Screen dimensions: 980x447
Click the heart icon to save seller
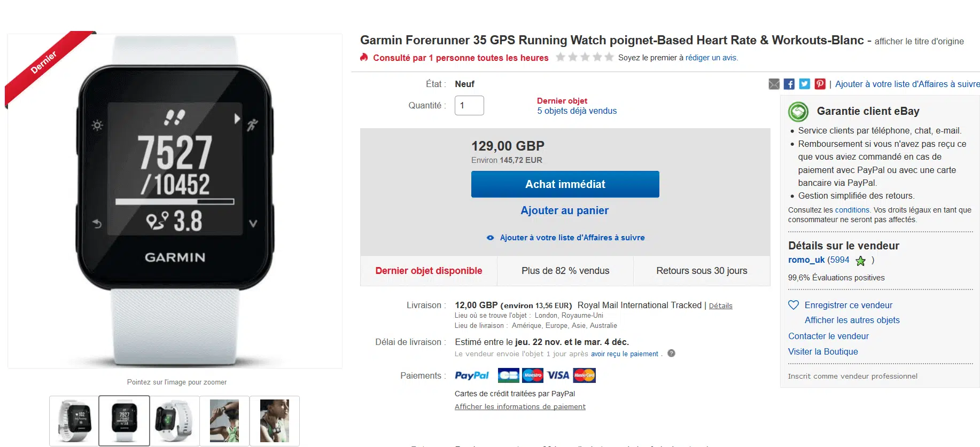794,305
